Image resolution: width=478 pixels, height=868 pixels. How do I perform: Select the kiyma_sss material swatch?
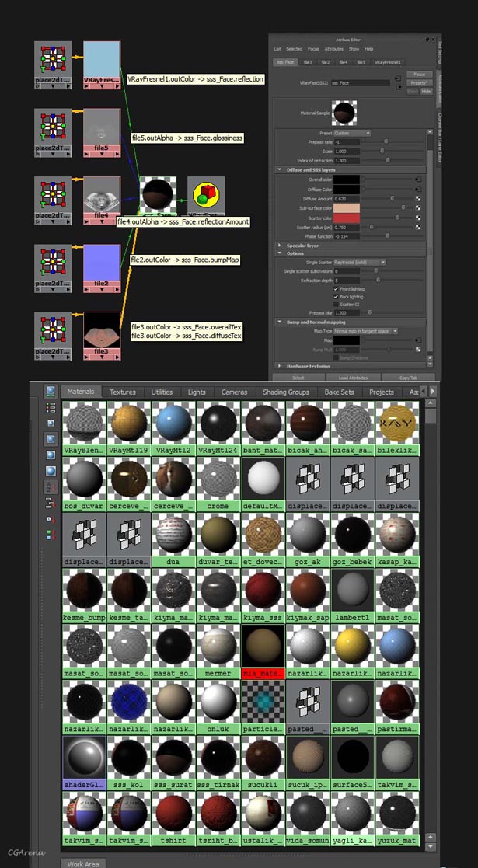pos(263,596)
